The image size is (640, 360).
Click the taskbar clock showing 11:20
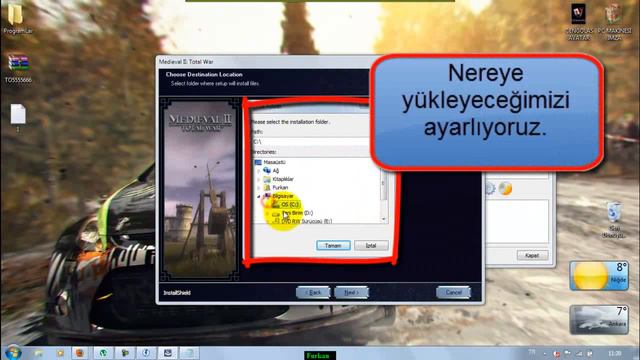(x=615, y=353)
